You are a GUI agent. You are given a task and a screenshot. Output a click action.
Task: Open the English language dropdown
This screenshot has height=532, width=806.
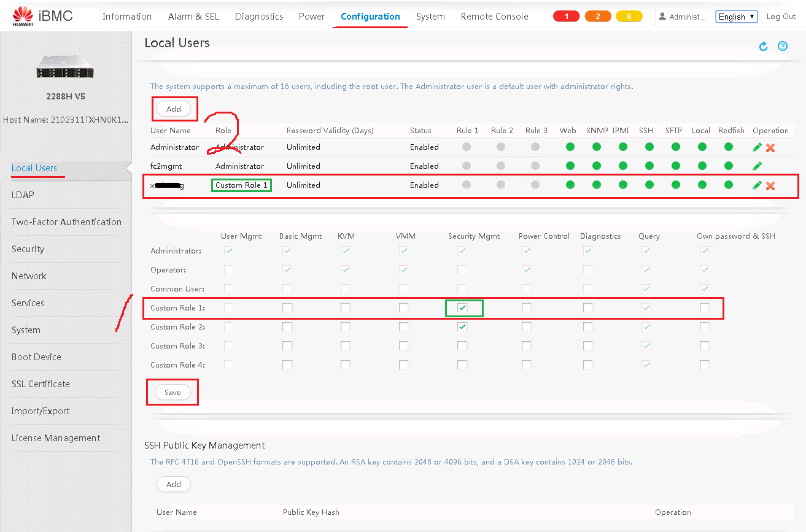(x=737, y=17)
